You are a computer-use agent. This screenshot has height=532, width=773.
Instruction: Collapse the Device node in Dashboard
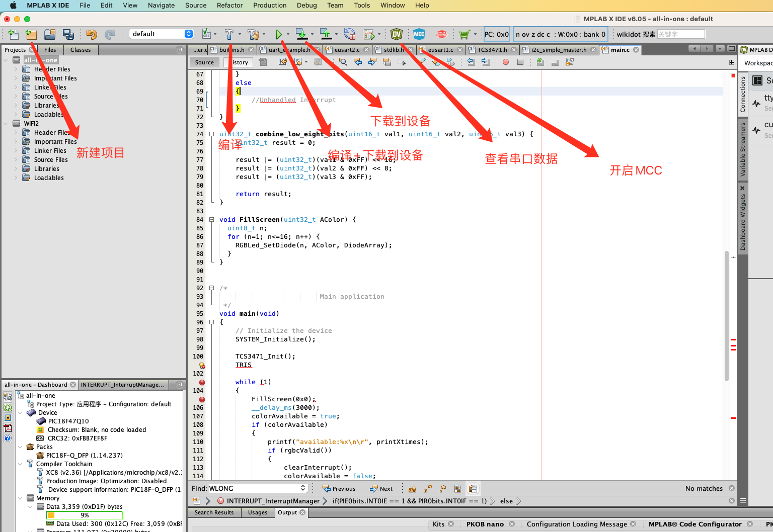[x=20, y=413]
